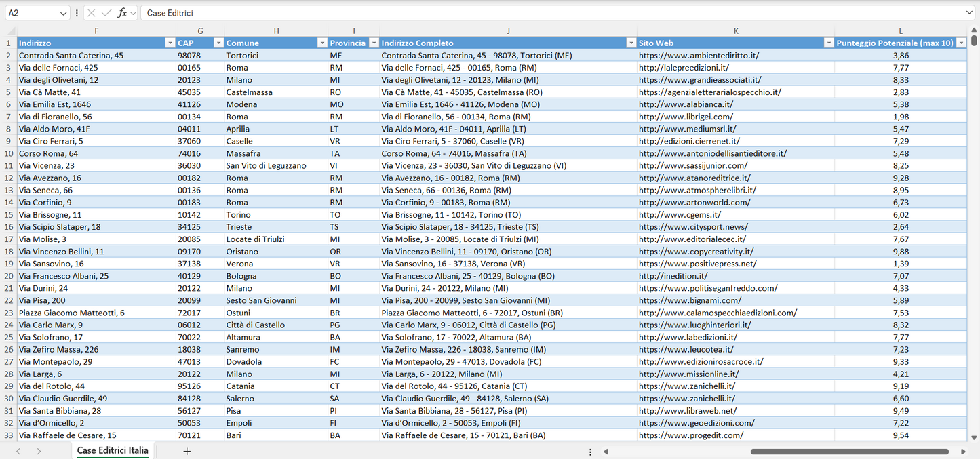Screen dimensions: 980x459
Task: Open the filter dropdown on Indirizzo column
Action: [x=170, y=42]
